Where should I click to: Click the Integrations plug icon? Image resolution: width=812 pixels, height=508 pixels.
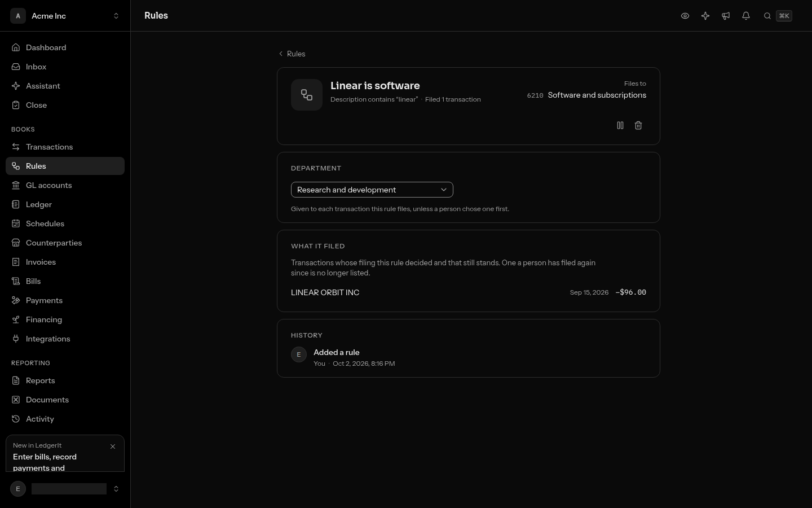[x=16, y=339]
